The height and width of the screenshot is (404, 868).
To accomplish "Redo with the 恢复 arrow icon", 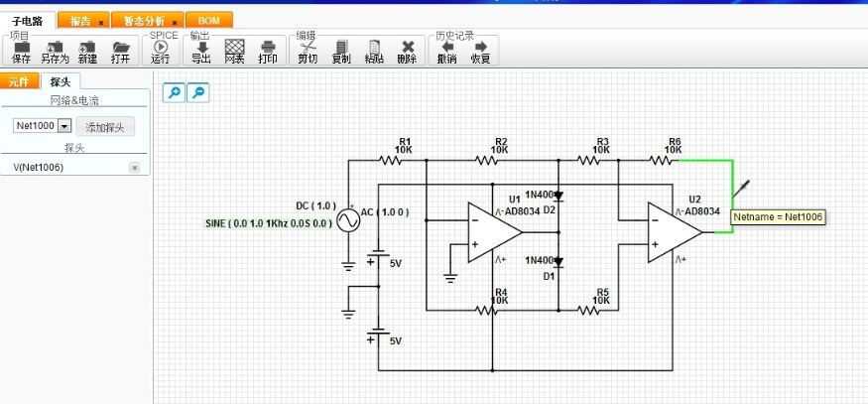I will tap(480, 48).
